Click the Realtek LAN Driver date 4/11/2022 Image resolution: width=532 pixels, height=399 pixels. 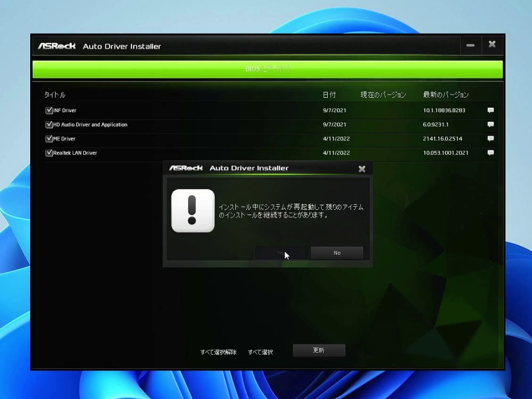click(336, 153)
